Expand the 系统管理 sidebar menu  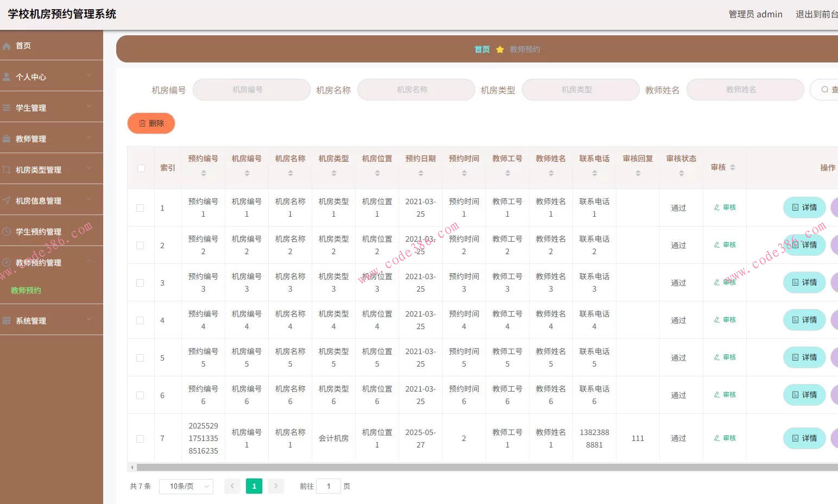click(x=52, y=321)
